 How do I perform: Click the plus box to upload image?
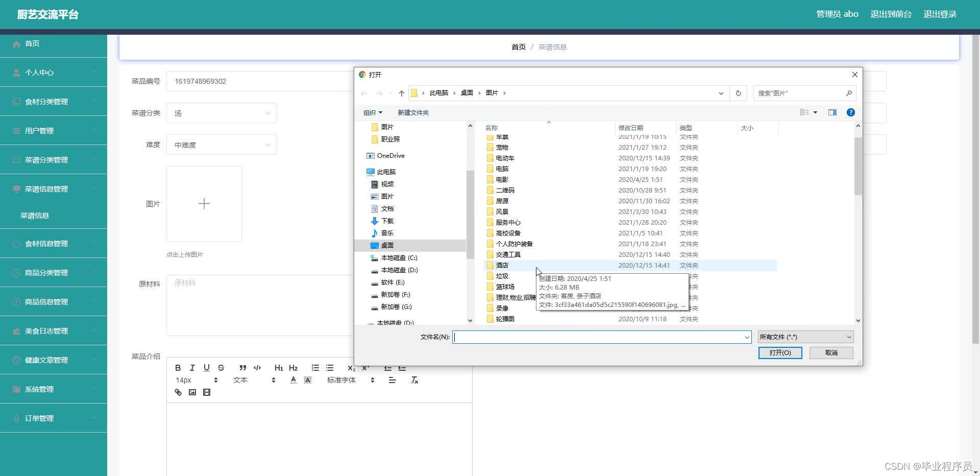click(x=204, y=204)
